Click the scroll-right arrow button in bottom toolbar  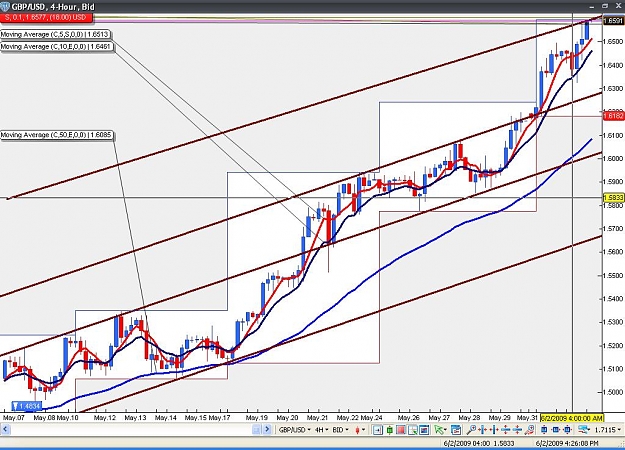(x=267, y=430)
